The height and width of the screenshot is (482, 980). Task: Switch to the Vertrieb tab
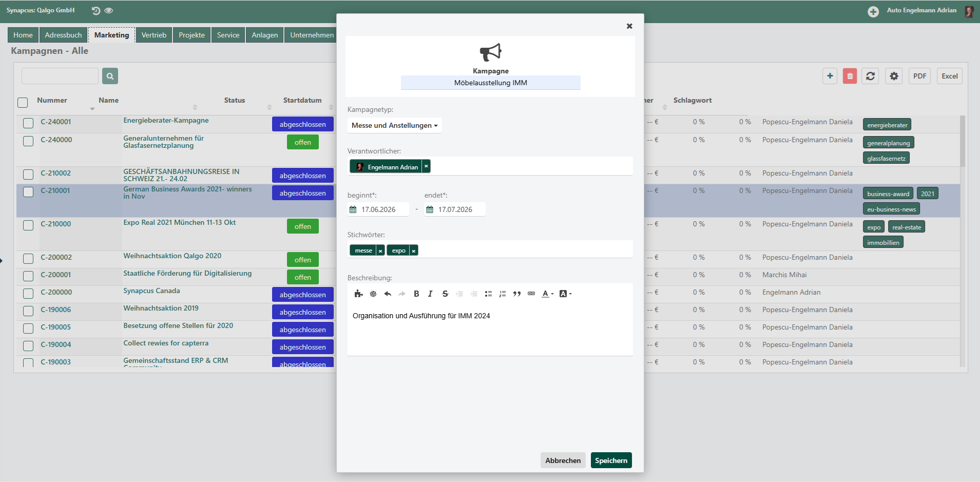[154, 35]
